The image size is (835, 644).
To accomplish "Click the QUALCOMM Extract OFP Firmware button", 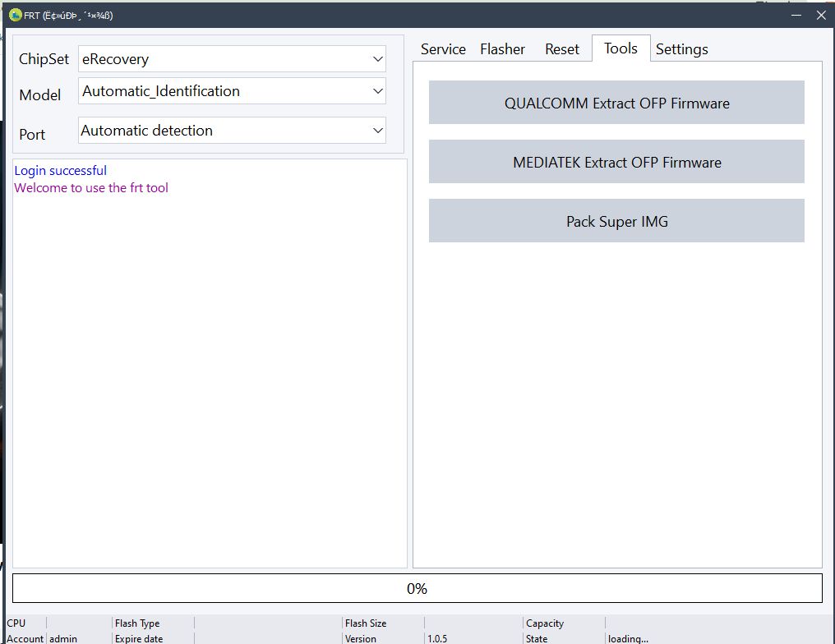I will pyautogui.click(x=616, y=102).
